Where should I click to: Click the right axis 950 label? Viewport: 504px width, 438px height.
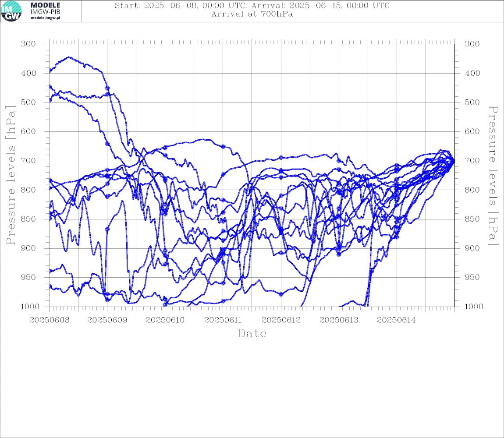[x=472, y=277]
